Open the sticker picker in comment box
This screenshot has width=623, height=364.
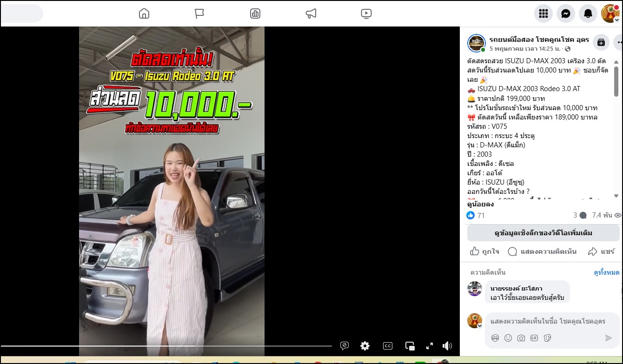click(547, 338)
